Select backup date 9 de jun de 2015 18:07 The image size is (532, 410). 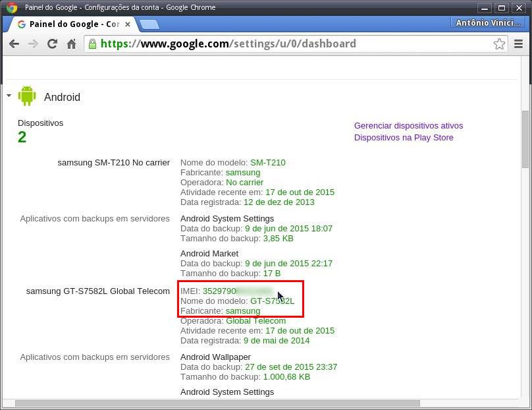click(289, 228)
